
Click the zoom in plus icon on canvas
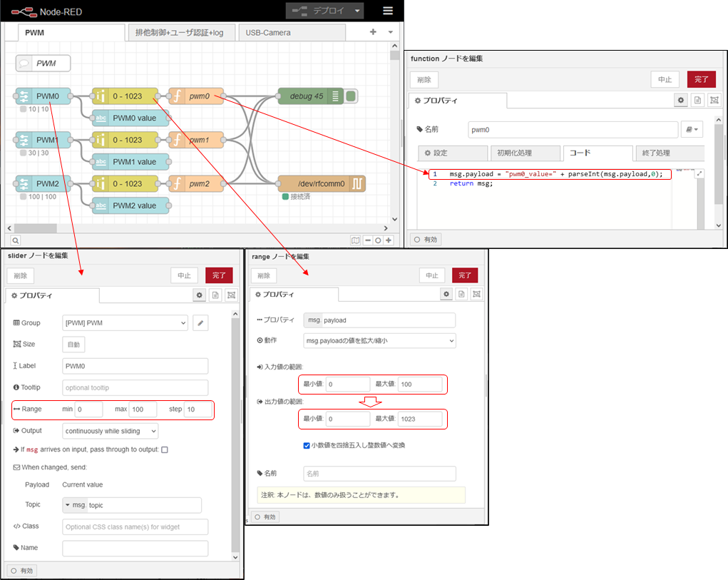coord(389,240)
